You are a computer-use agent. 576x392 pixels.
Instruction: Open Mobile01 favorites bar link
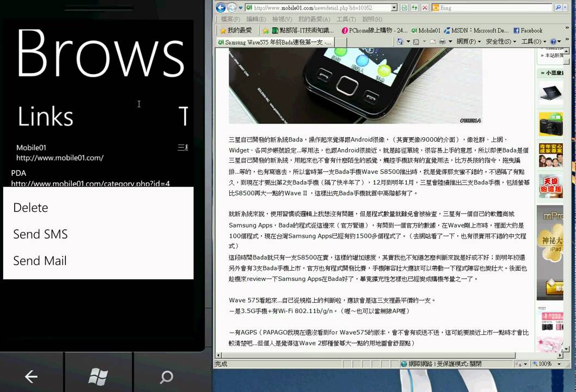pyautogui.click(x=425, y=30)
